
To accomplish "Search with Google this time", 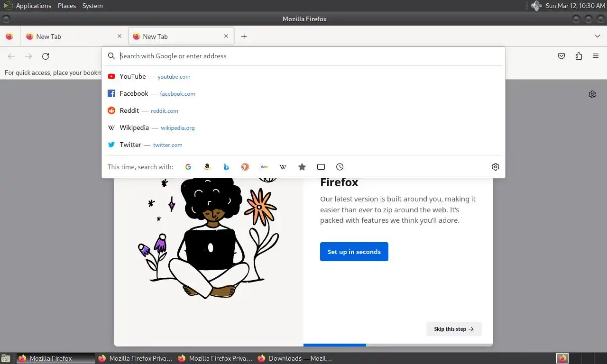I will (x=188, y=167).
